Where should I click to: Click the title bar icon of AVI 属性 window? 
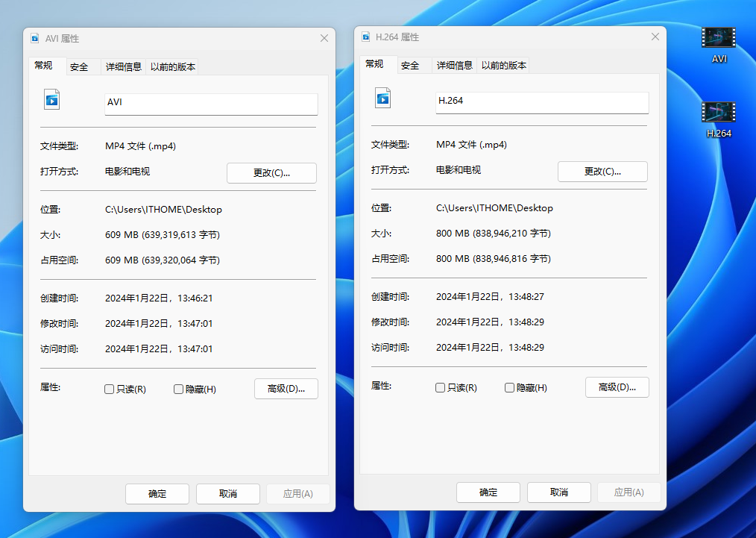click(34, 37)
